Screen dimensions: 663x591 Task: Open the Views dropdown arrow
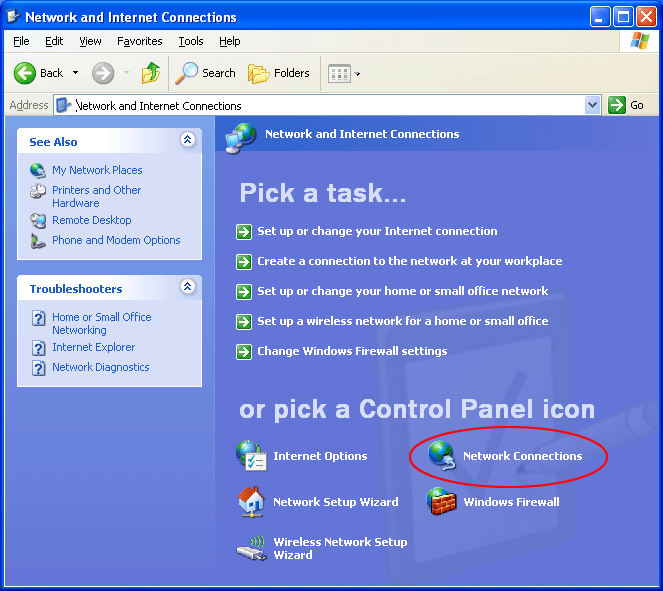point(357,74)
